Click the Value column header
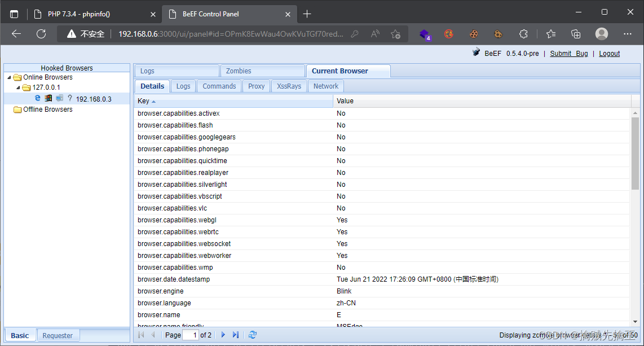Viewport: 644px width, 346px height. click(x=482, y=101)
